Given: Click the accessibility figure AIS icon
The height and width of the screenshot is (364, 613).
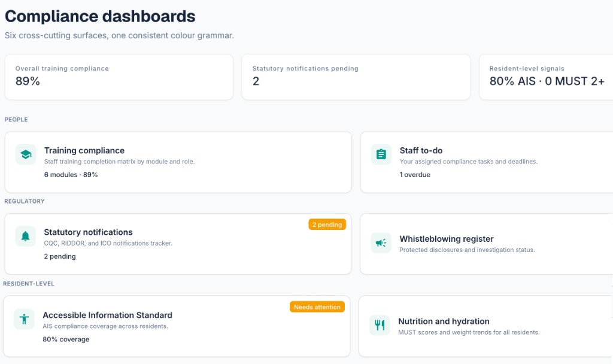Looking at the screenshot, I should 24,319.
